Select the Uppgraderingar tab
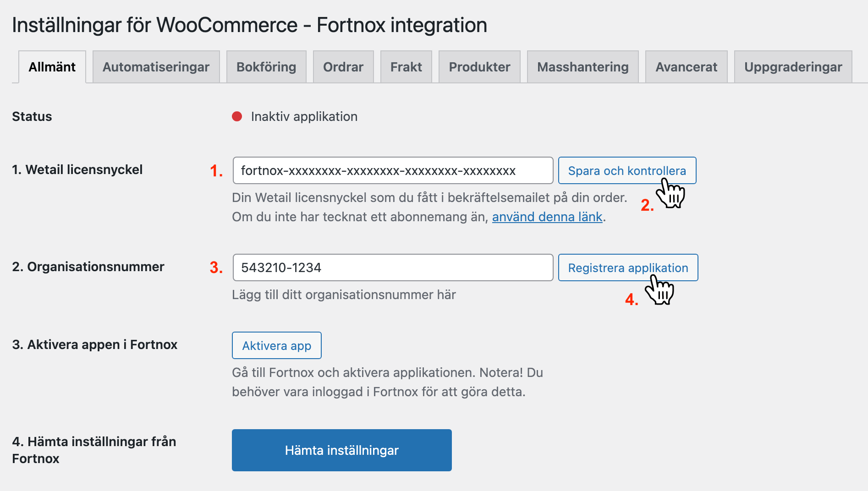 point(793,67)
